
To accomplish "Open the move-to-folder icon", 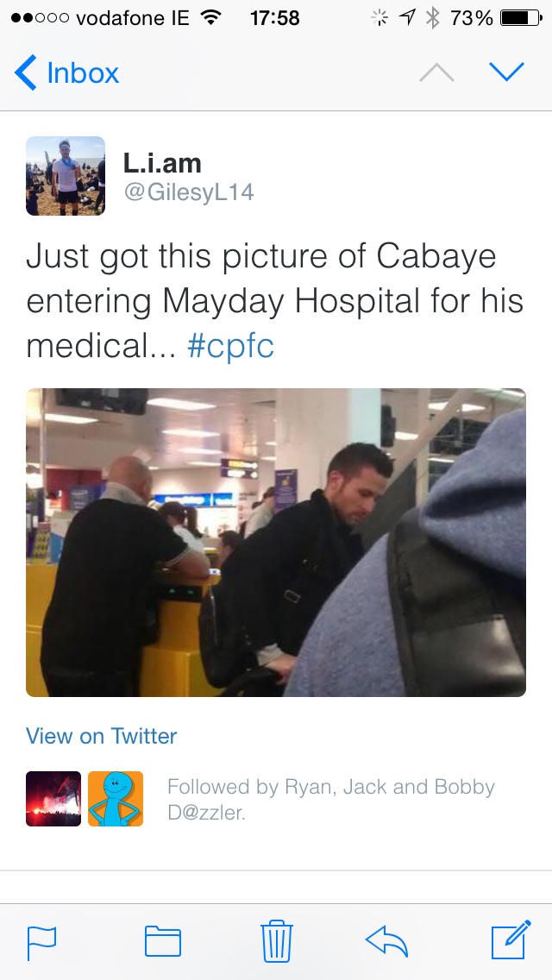I will click(x=162, y=941).
